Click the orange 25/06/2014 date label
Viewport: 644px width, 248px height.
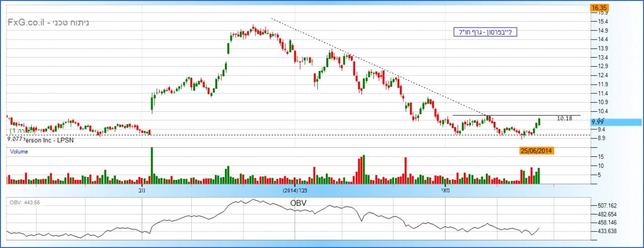point(537,150)
